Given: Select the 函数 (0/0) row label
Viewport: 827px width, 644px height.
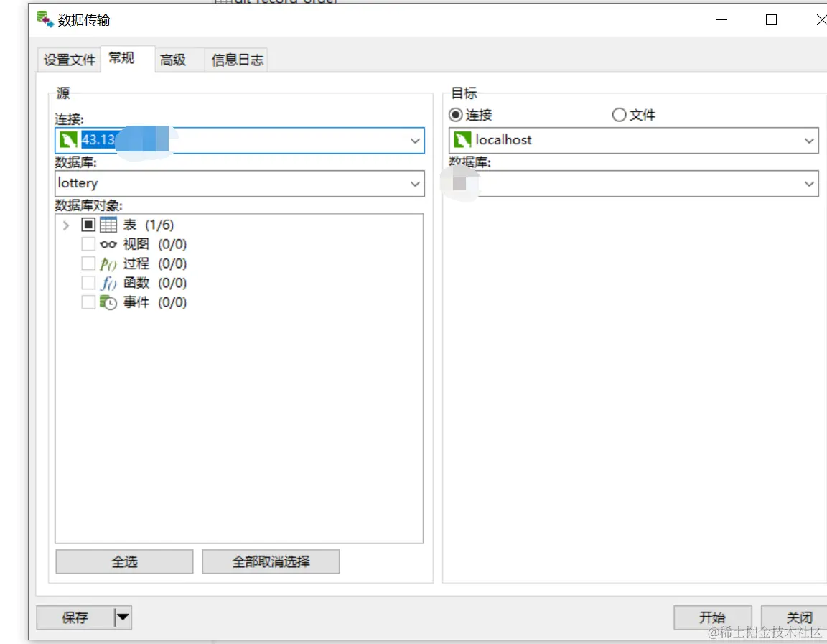Looking at the screenshot, I should [x=154, y=284].
